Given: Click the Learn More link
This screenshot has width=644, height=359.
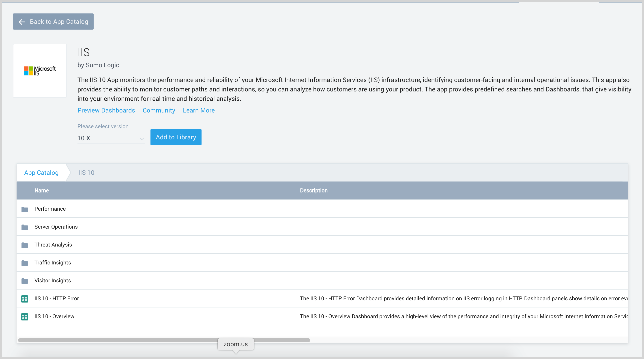Looking at the screenshot, I should [198, 110].
